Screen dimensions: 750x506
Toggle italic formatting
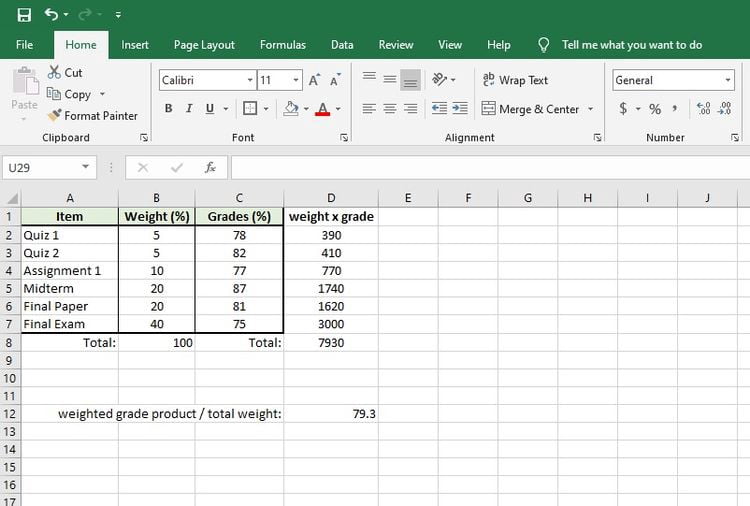point(189,109)
